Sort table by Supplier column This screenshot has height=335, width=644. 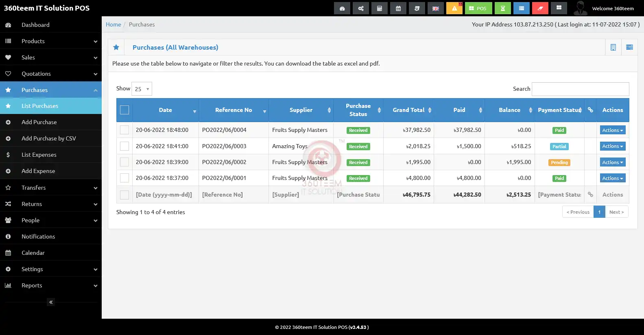pos(301,110)
